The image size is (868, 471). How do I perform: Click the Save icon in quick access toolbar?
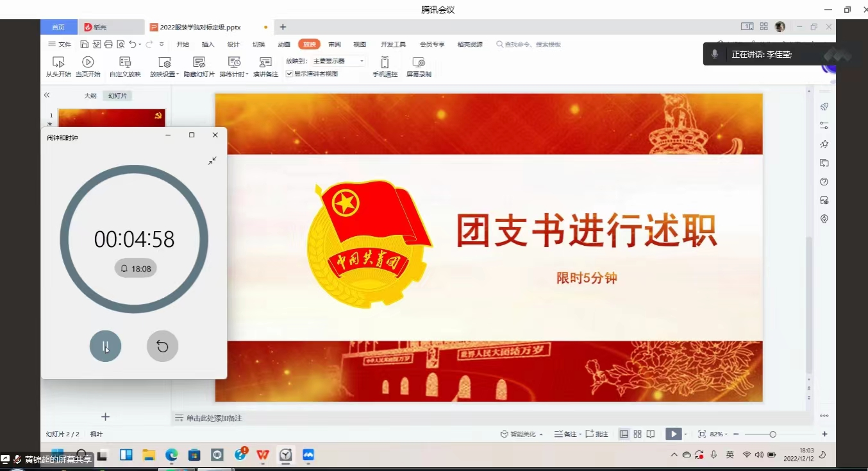[85, 44]
